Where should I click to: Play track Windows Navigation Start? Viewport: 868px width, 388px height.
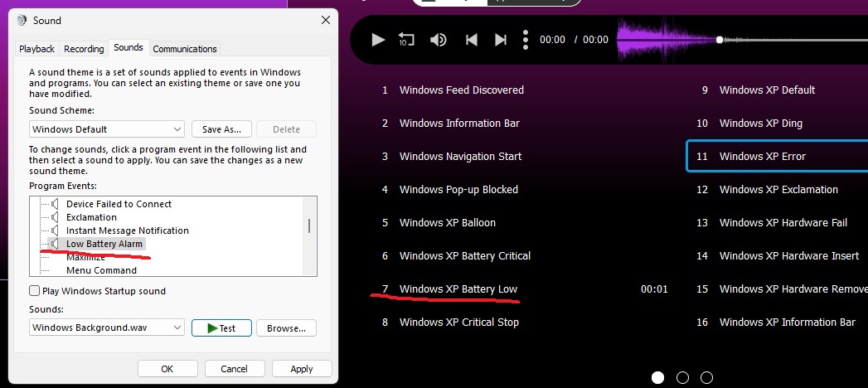(x=461, y=156)
